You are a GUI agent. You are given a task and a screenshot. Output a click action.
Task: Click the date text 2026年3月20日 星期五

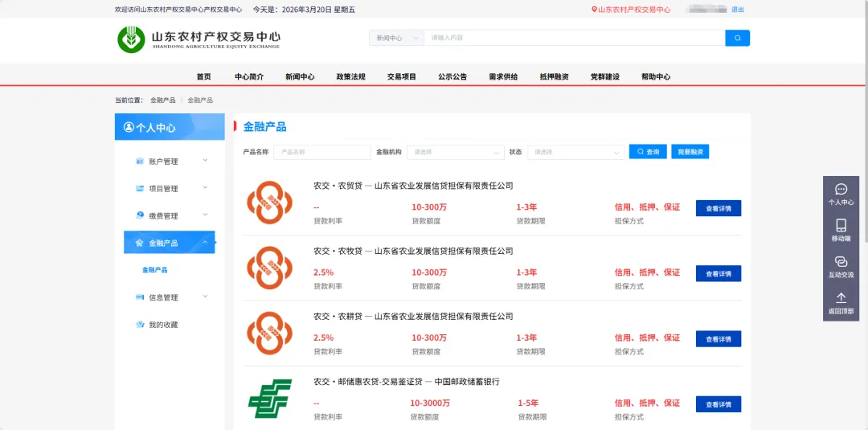[x=318, y=10]
